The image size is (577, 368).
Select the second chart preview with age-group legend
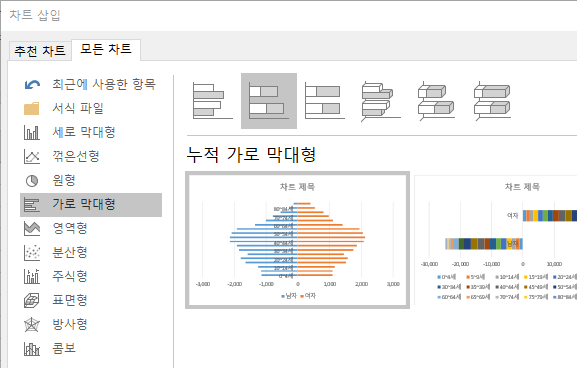tap(496, 240)
